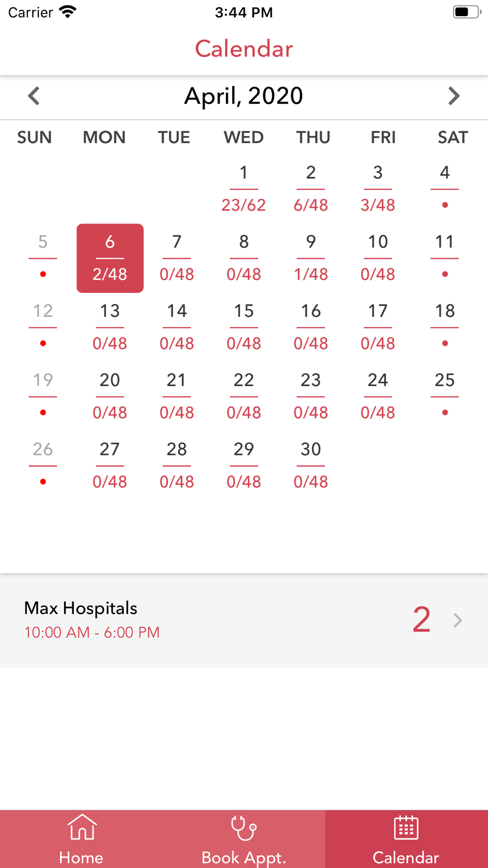The image size is (488, 868).
Task: Expand Max Hospitals row chevron
Action: tap(457, 620)
